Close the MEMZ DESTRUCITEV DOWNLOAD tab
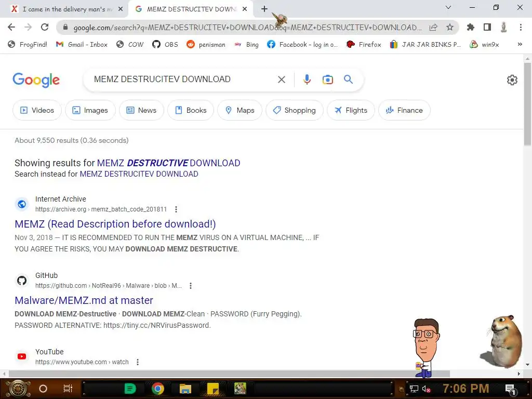This screenshot has width=532, height=399. point(245,9)
